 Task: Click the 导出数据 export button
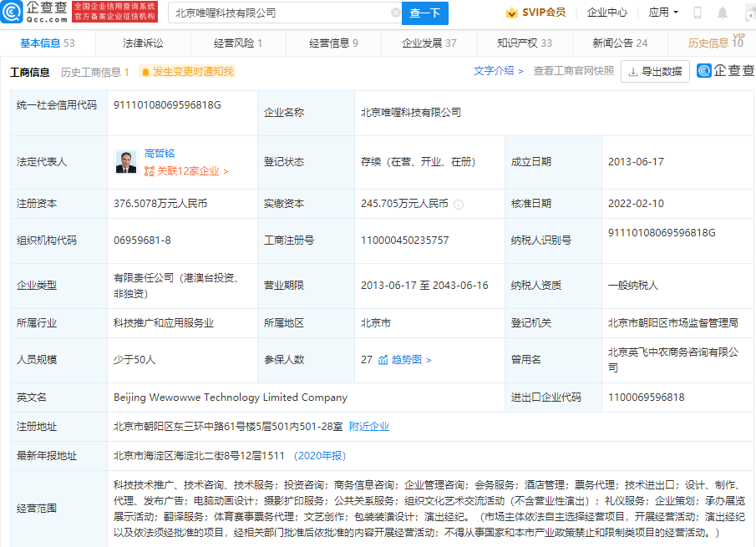point(655,72)
